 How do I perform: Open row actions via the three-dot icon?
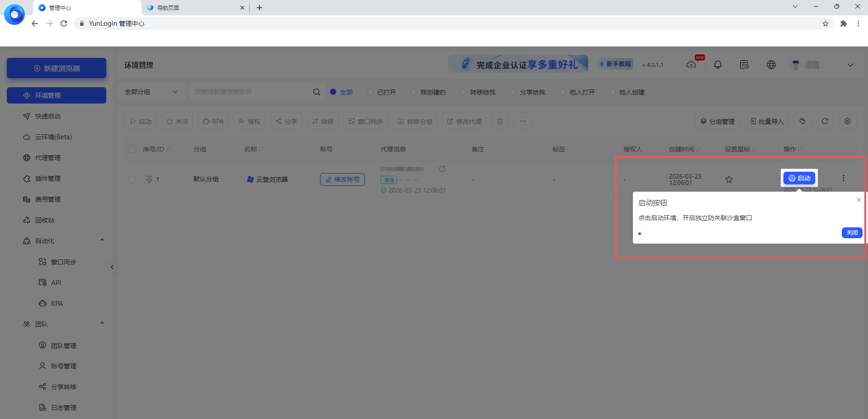pyautogui.click(x=843, y=178)
